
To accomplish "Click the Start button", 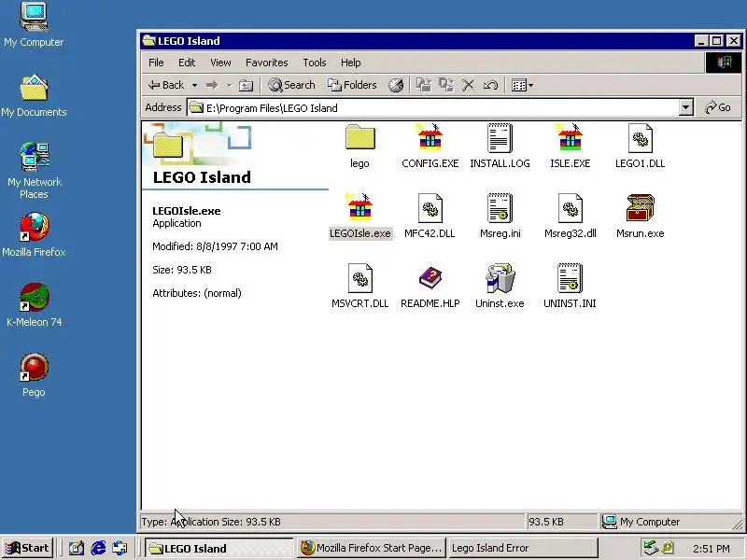I will [x=28, y=548].
